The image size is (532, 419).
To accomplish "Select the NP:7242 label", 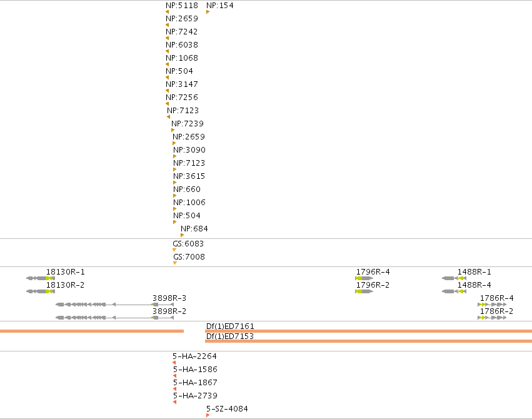I will [181, 31].
